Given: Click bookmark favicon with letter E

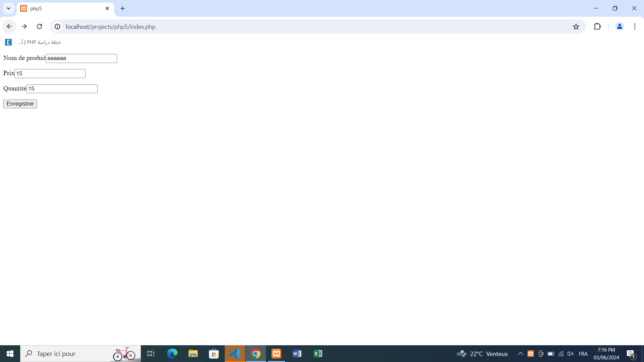Looking at the screenshot, I should (8, 42).
